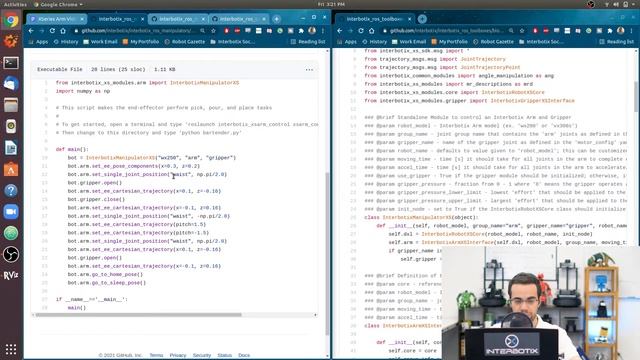The width and height of the screenshot is (640, 360).
Task: Switch to fourth Interbotix_ros tab in left window
Action: click(x=238, y=19)
